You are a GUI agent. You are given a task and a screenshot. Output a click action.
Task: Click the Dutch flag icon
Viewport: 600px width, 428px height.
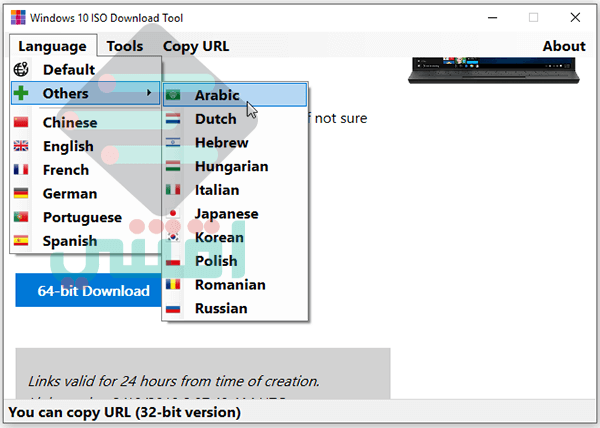[x=173, y=119]
